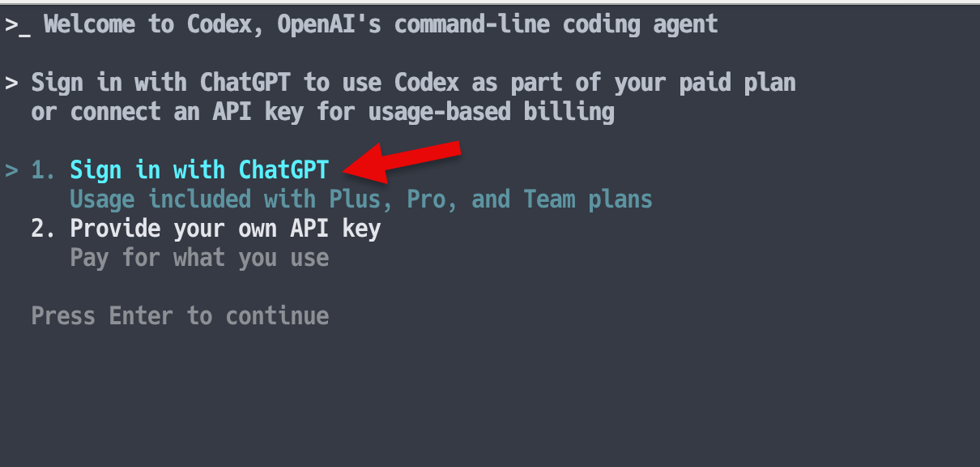Click 'paid plan' in the description line
980x467 pixels.
739,82
